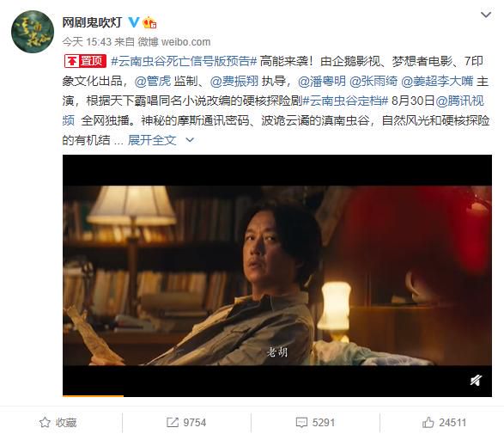Image resolution: width=504 pixels, height=434 pixels.
Task: Play the trailer video thumbnail
Action: click(x=277, y=275)
